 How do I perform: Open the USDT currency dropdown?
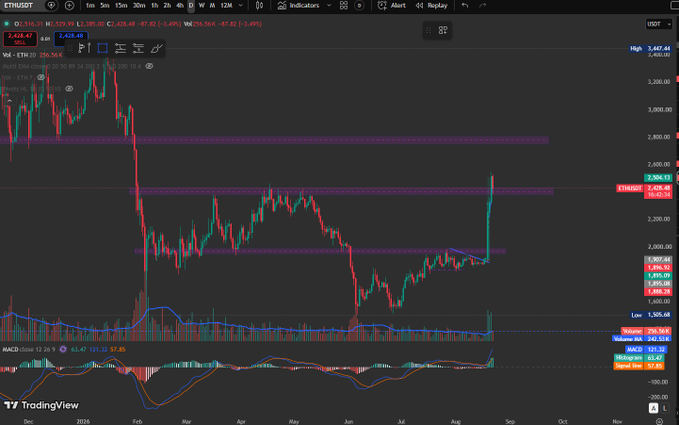click(659, 24)
